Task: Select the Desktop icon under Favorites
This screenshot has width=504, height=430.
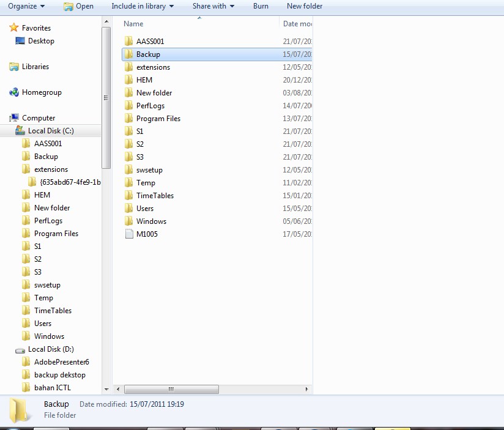Action: (20, 41)
